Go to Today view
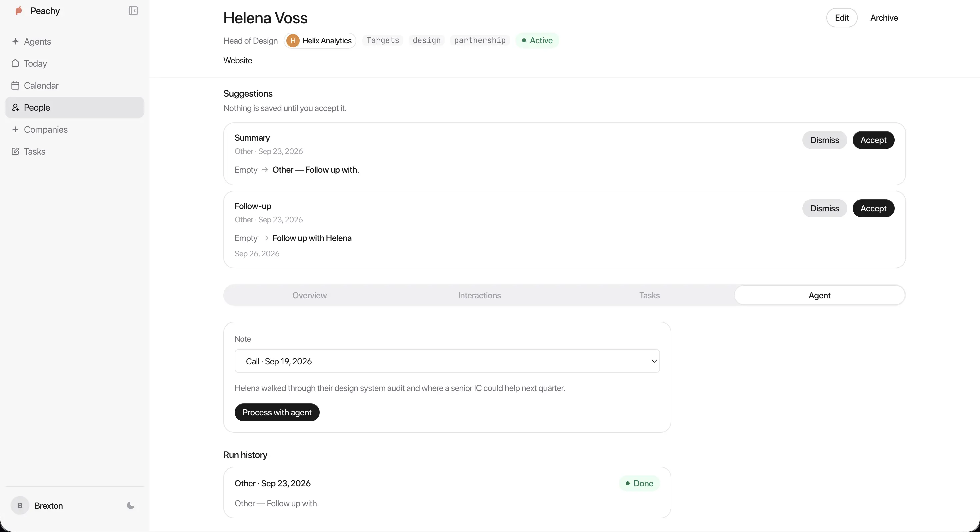This screenshot has height=532, width=980. (x=75, y=63)
